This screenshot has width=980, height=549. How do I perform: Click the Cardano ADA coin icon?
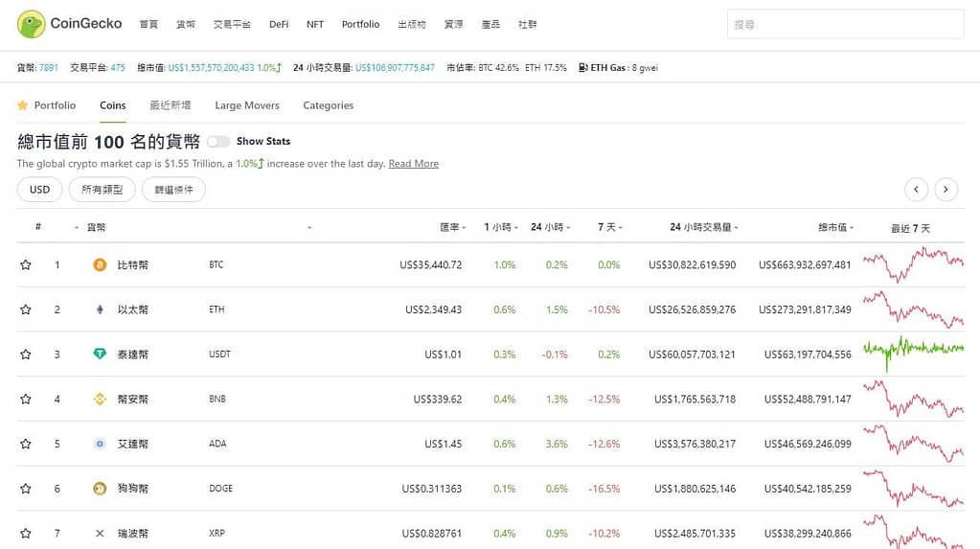(100, 444)
